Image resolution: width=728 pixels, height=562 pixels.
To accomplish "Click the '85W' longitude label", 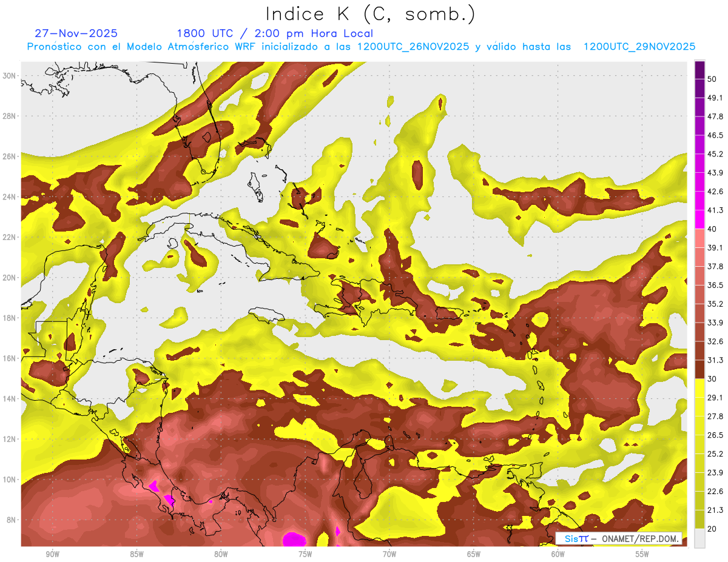I will click(x=136, y=555).
